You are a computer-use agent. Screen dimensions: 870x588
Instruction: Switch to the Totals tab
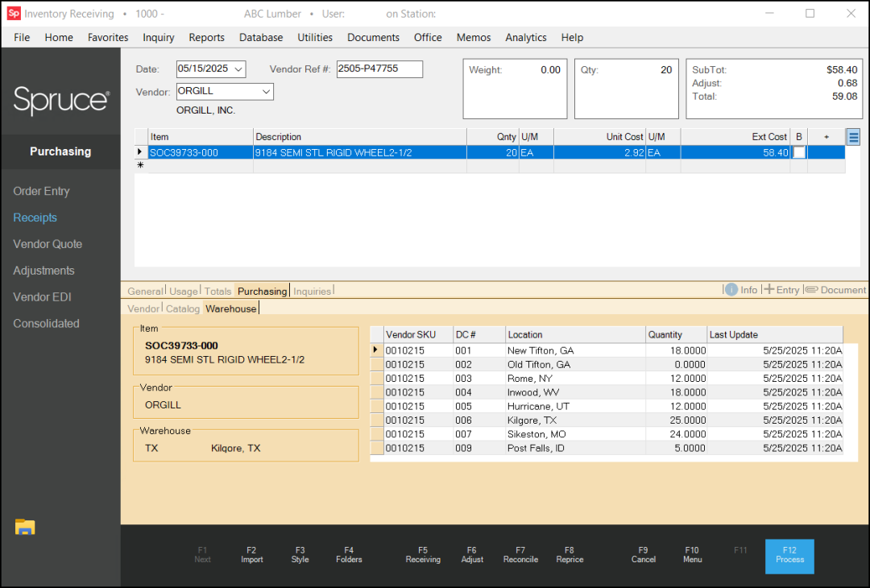(217, 291)
